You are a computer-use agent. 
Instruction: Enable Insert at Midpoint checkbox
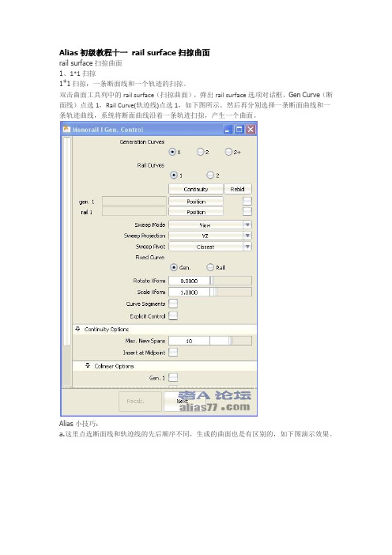coord(173,352)
